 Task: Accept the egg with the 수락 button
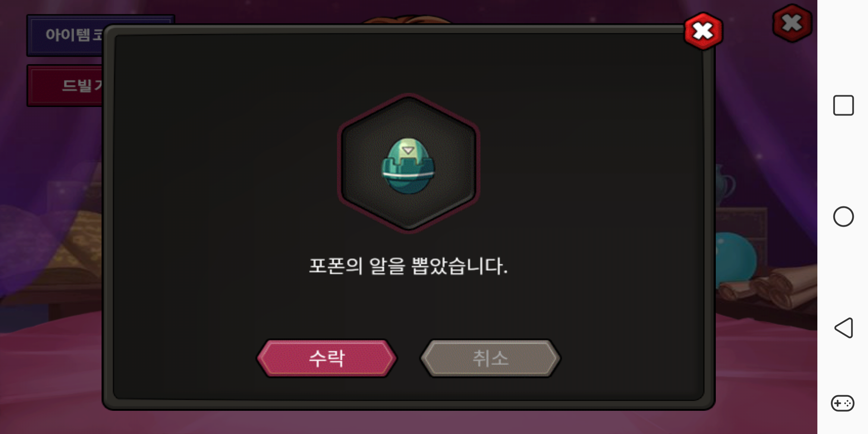pyautogui.click(x=327, y=358)
